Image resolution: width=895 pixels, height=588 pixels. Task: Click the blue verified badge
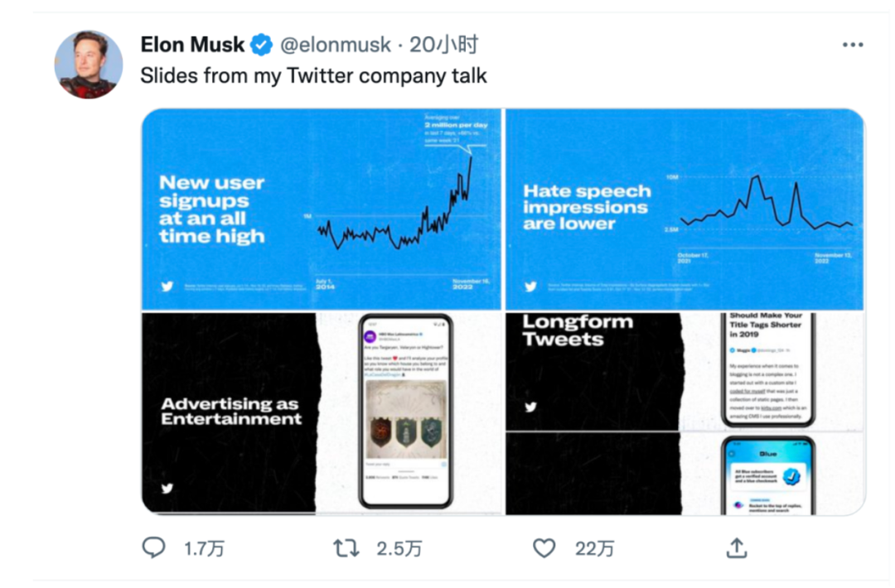click(x=262, y=45)
